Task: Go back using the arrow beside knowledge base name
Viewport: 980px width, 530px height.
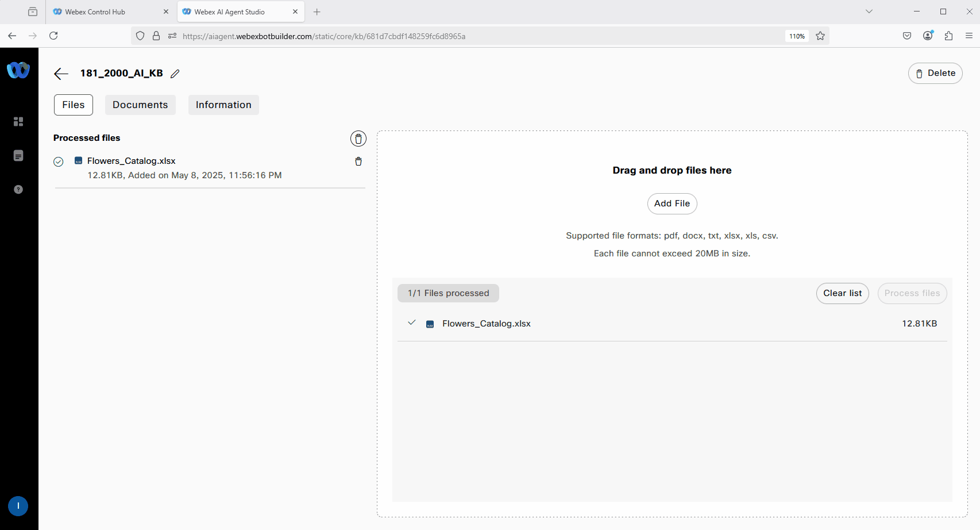Action: click(61, 74)
